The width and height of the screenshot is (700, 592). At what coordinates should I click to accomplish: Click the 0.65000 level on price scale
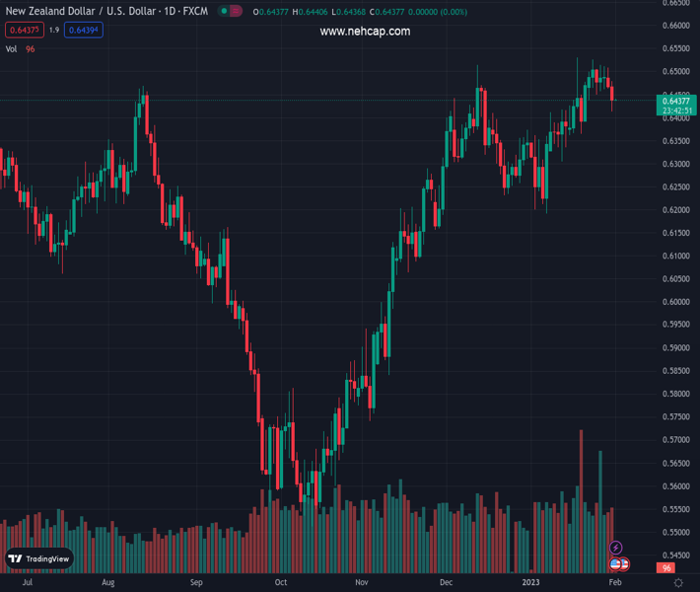pyautogui.click(x=674, y=72)
